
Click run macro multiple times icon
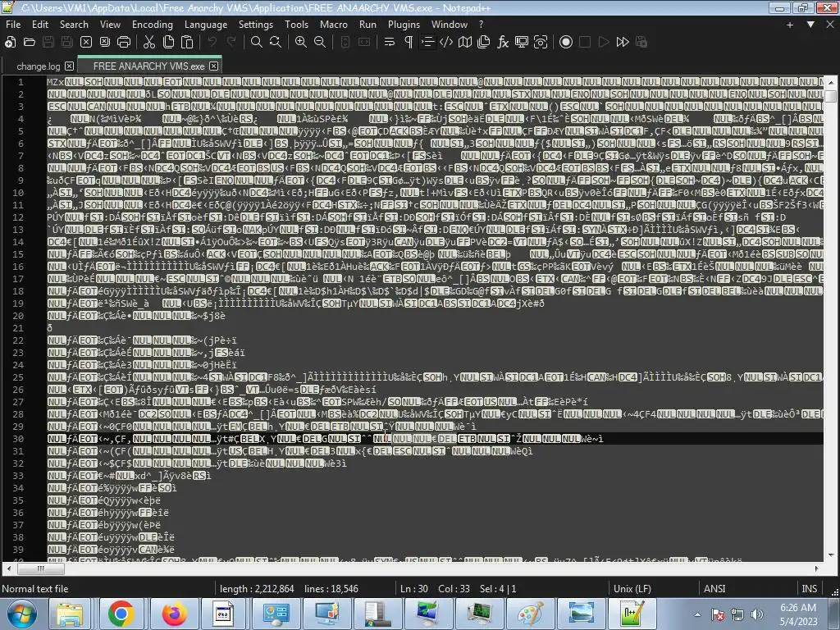623,43
